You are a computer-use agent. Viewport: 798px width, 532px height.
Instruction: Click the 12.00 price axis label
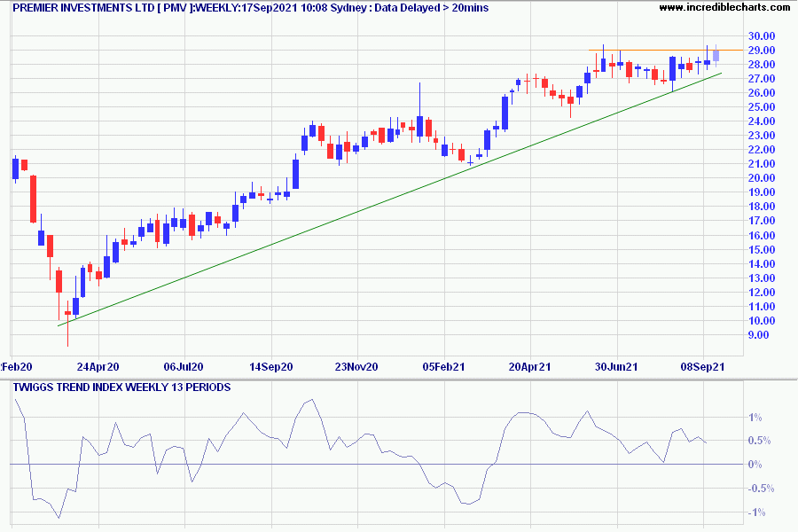coord(762,293)
